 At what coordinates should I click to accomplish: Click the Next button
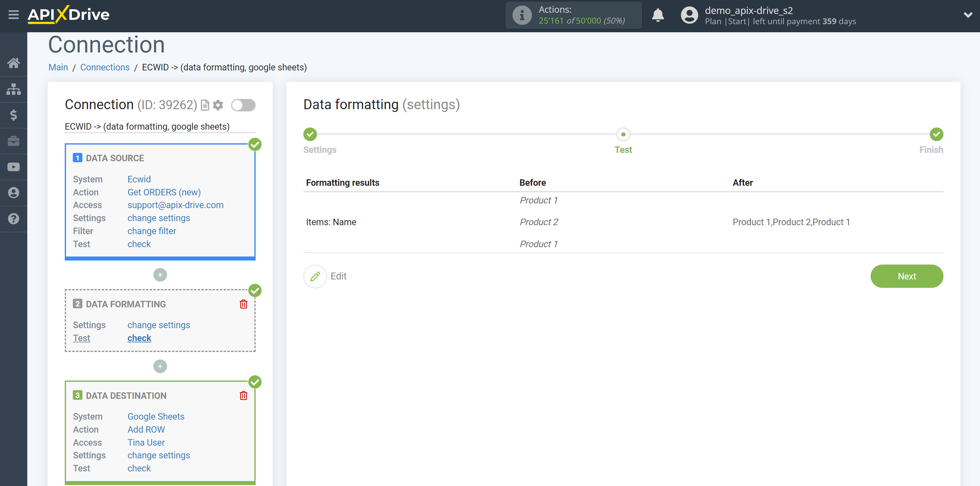(x=907, y=276)
